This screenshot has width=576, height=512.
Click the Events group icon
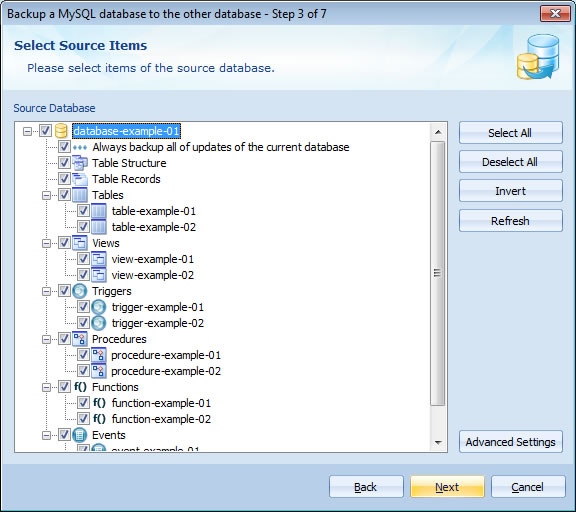(x=80, y=435)
